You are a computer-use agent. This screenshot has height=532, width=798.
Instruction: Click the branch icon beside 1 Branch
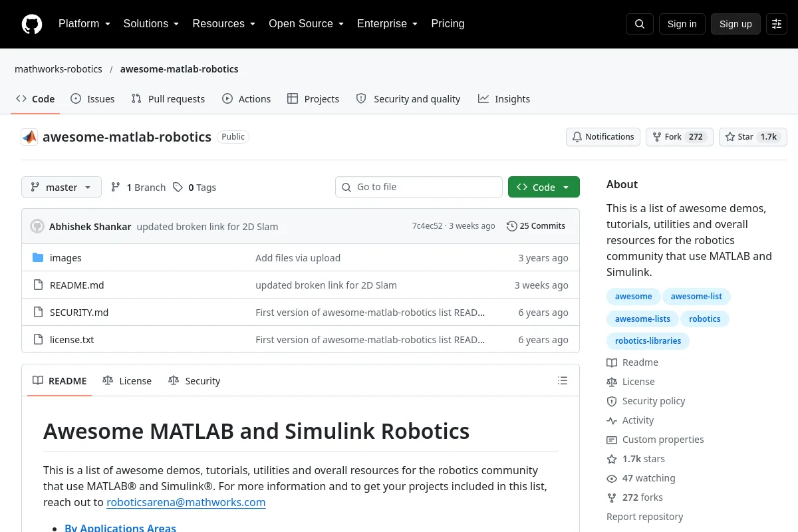pyautogui.click(x=116, y=188)
